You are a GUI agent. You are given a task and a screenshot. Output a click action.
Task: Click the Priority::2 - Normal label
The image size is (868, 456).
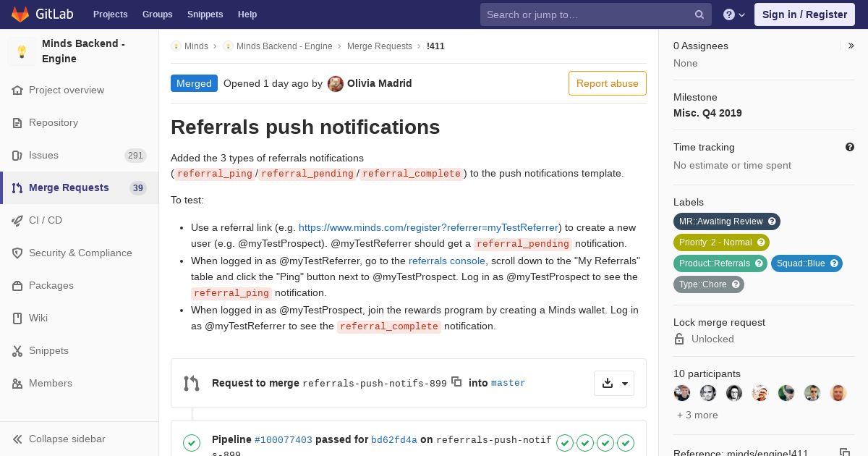tap(721, 242)
